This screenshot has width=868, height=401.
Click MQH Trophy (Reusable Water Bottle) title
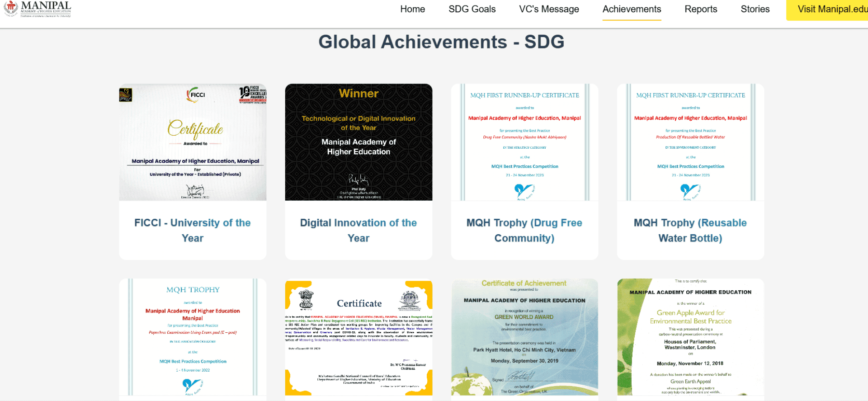click(690, 230)
